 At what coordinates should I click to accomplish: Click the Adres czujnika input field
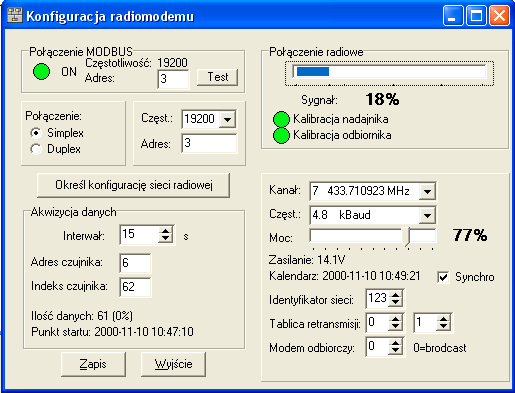135,263
